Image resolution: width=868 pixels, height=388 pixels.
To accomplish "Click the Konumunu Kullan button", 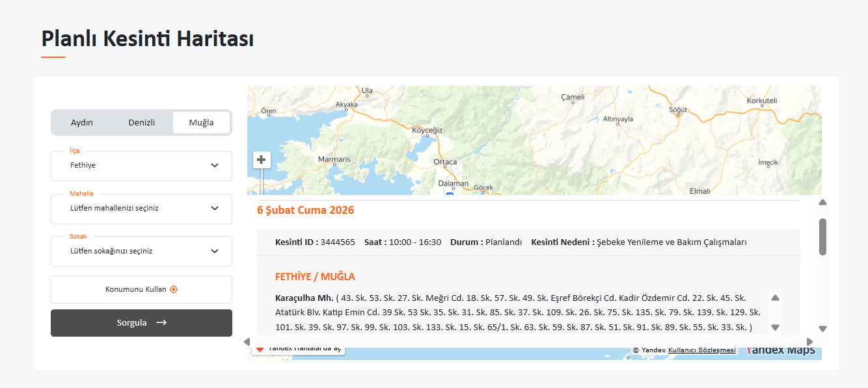I will (141, 289).
